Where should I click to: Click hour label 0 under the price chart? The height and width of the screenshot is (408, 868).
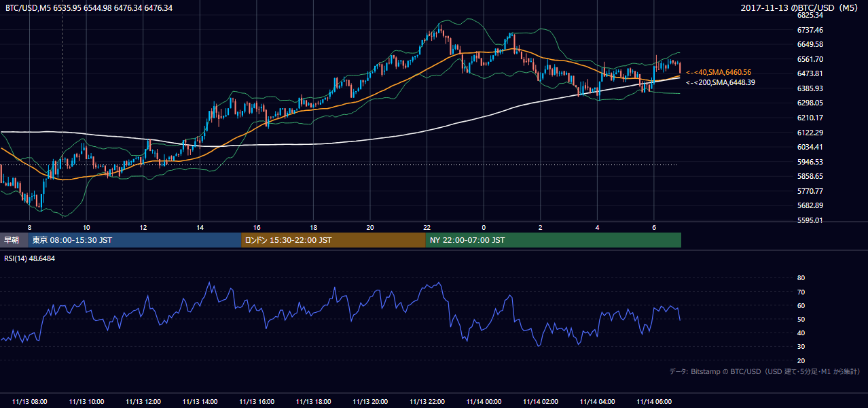pos(484,227)
